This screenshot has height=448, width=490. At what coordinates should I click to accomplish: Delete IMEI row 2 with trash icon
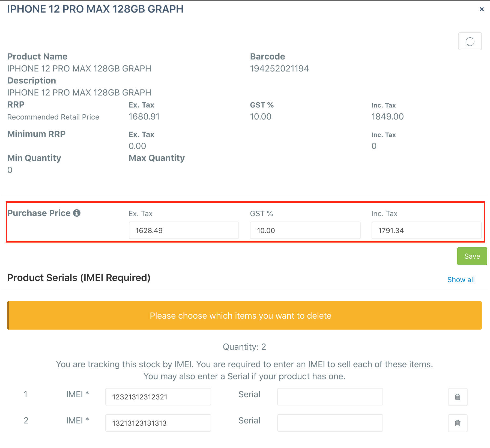pyautogui.click(x=458, y=423)
